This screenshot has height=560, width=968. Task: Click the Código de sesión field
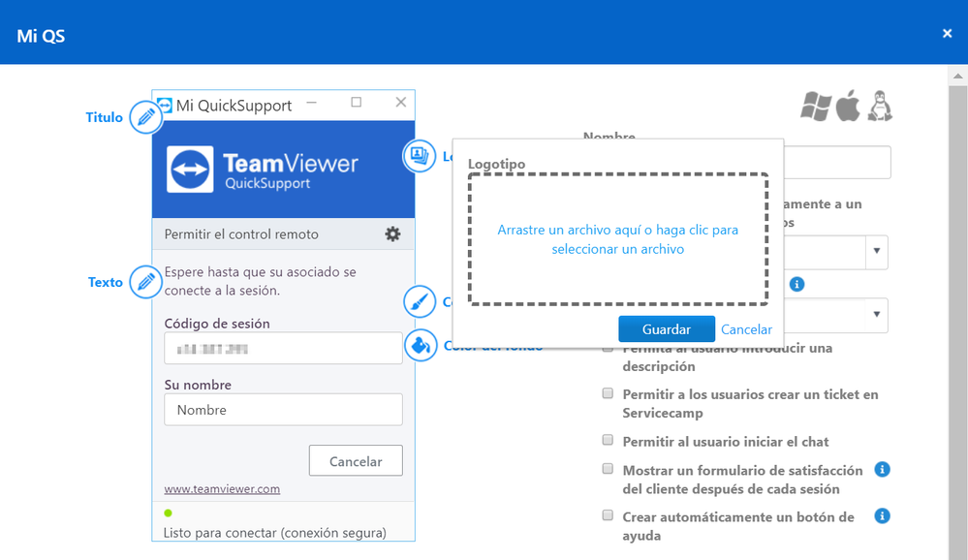(x=283, y=348)
